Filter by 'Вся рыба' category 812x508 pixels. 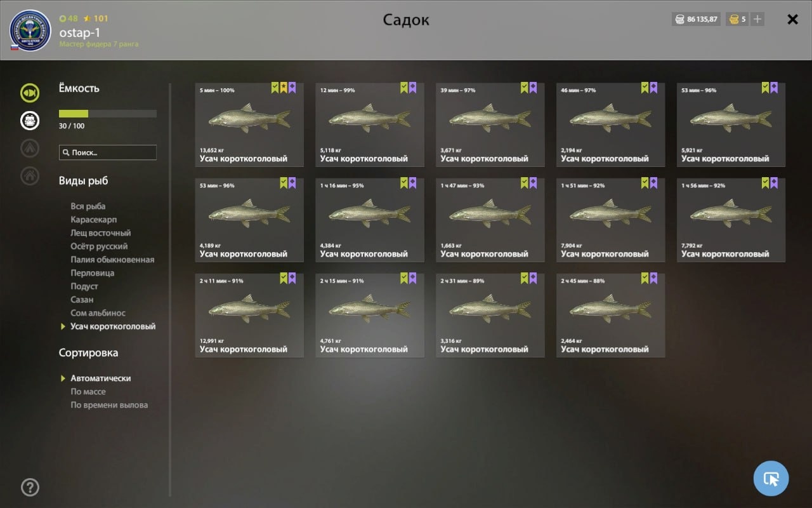tap(88, 206)
